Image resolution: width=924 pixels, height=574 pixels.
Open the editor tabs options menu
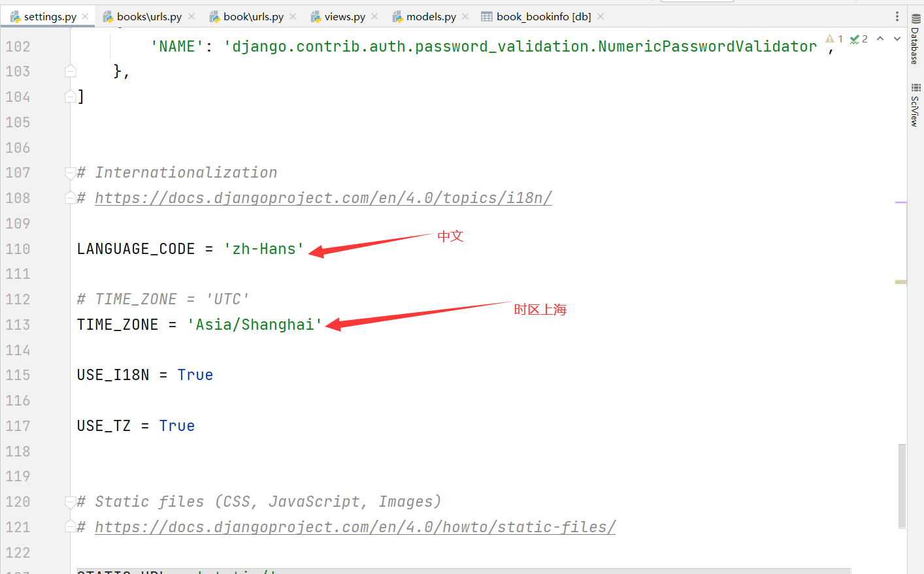(897, 16)
